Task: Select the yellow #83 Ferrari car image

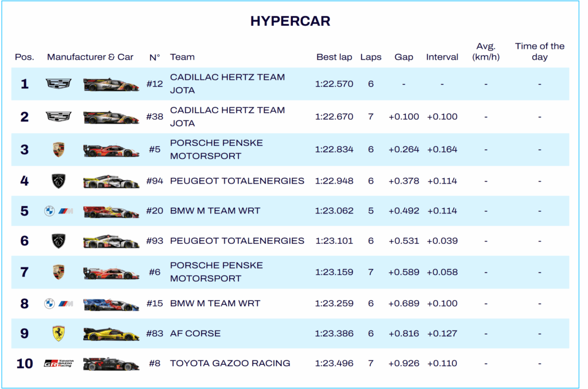Action: [x=111, y=334]
